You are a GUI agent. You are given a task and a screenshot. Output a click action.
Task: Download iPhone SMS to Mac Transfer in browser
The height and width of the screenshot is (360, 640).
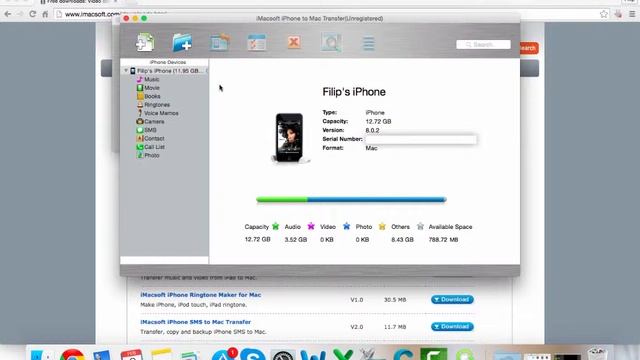click(x=452, y=327)
